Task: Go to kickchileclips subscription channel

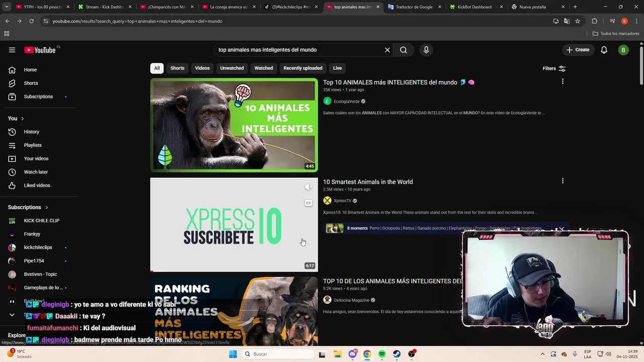Action: tap(38, 247)
